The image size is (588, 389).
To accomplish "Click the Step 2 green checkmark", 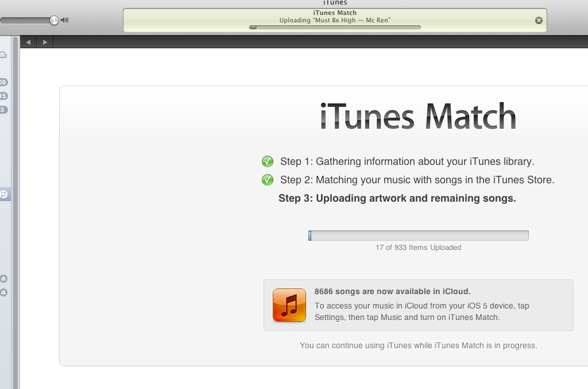I will (x=268, y=180).
